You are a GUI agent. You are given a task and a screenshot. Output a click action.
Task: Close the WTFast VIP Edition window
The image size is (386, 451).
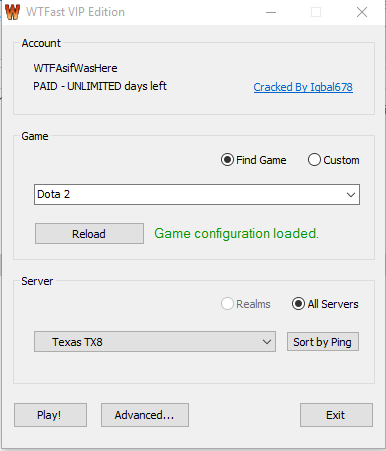[362, 12]
